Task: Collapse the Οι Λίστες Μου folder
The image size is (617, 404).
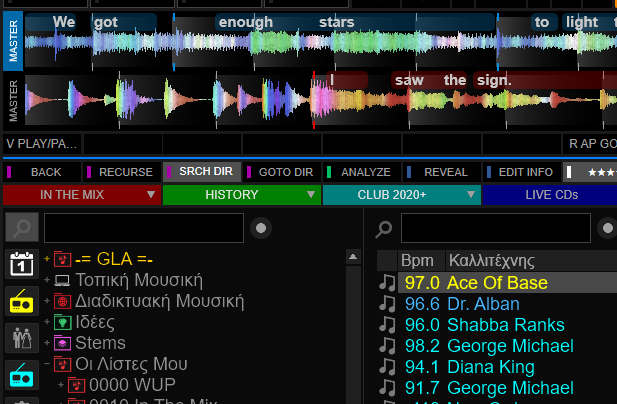Action: point(46,364)
